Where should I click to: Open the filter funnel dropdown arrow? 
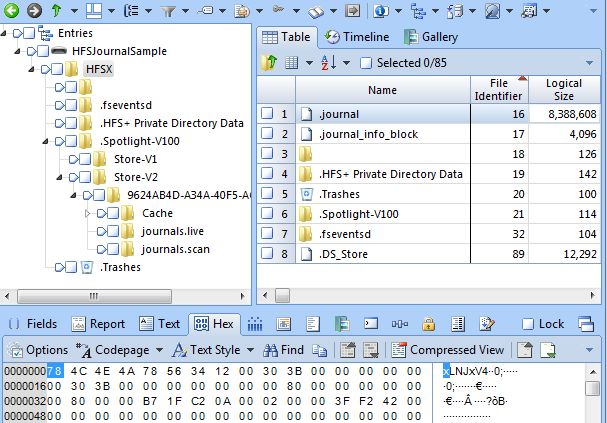click(186, 11)
